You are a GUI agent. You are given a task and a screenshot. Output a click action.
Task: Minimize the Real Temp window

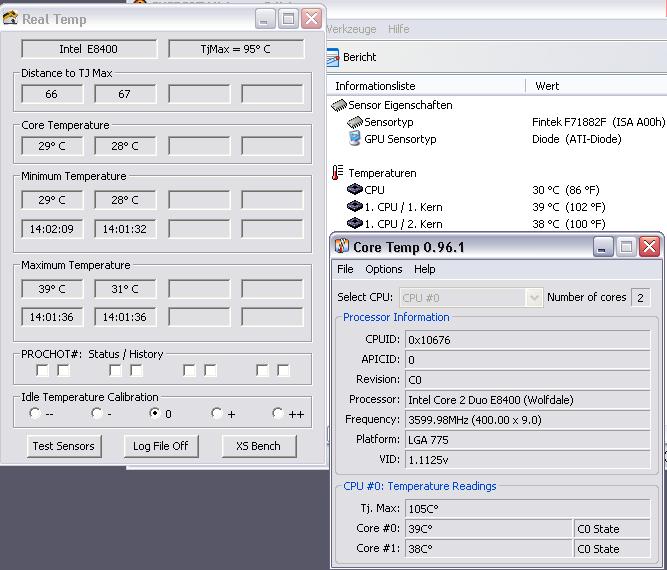[265, 19]
